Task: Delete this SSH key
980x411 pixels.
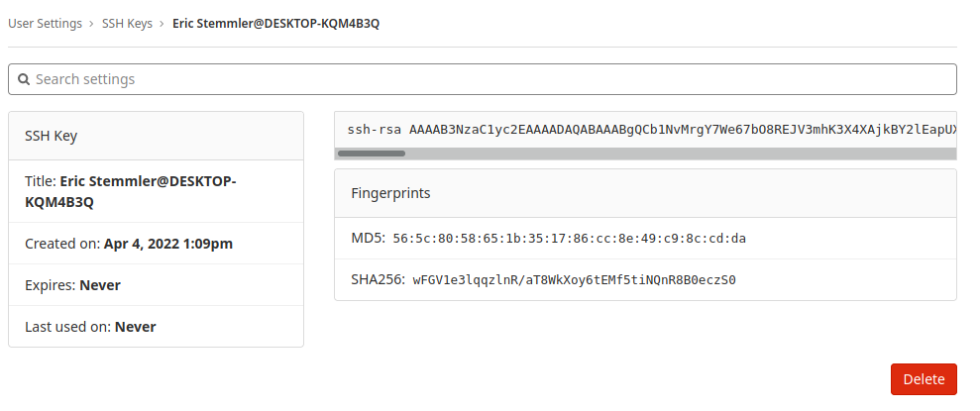Action: tap(924, 379)
